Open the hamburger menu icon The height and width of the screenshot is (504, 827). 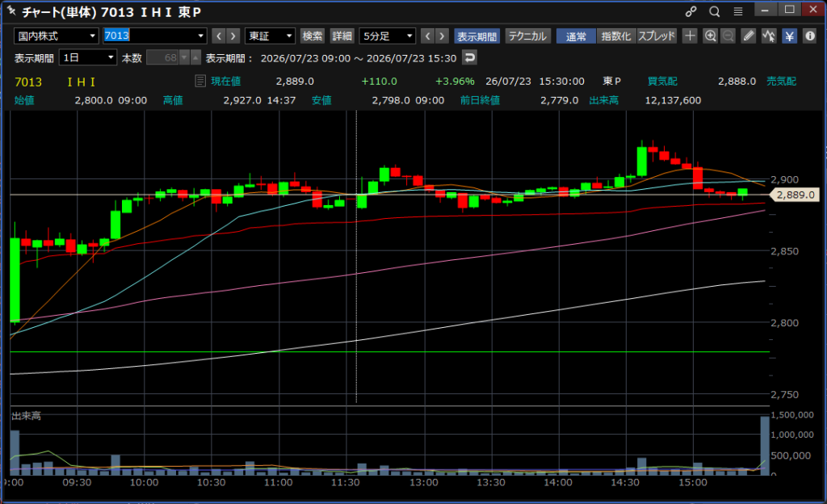coord(738,11)
